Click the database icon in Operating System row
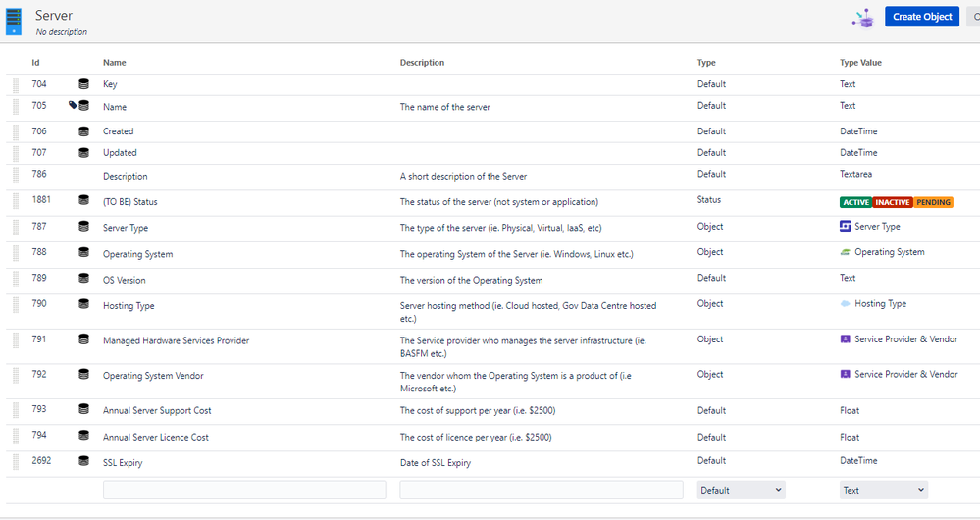980x520 pixels. click(x=83, y=252)
